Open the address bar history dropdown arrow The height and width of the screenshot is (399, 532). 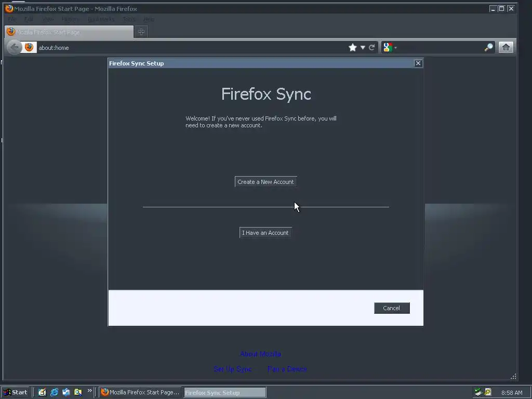pyautogui.click(x=363, y=47)
